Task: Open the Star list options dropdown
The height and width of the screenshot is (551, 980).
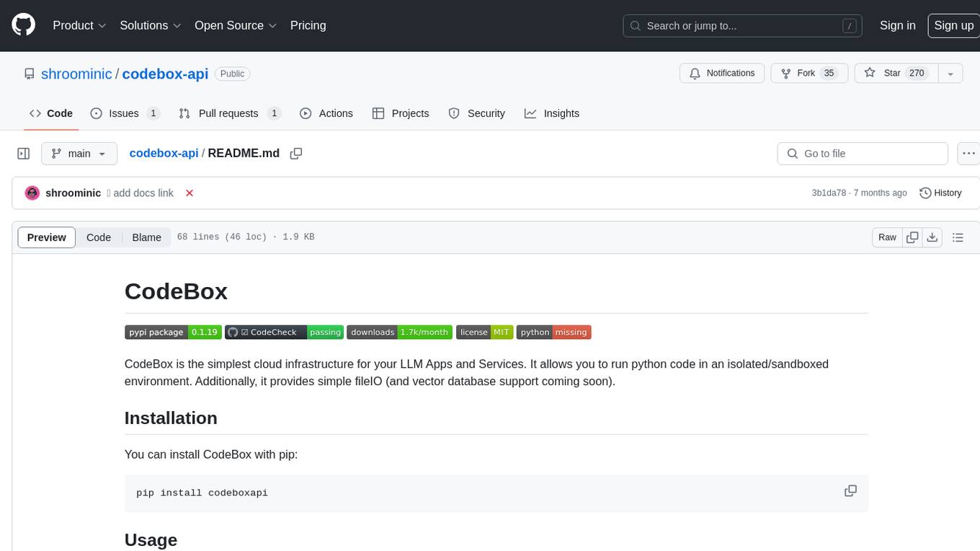Action: [950, 74]
